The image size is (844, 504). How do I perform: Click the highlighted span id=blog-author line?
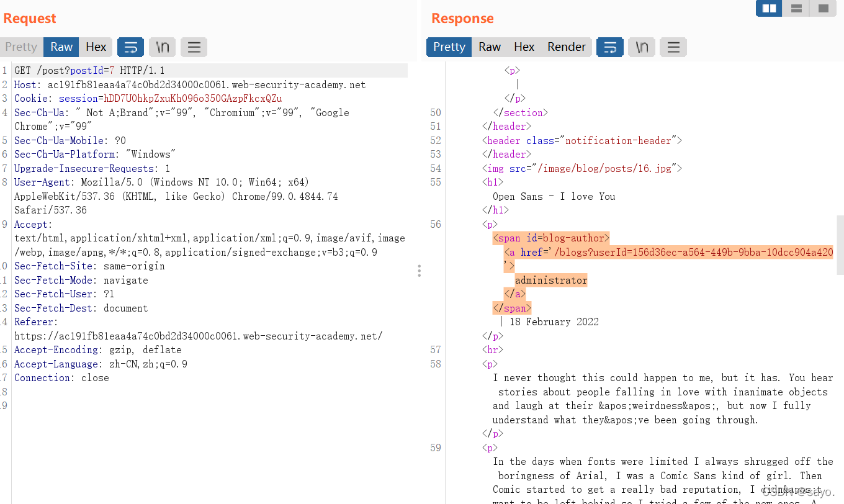551,238
